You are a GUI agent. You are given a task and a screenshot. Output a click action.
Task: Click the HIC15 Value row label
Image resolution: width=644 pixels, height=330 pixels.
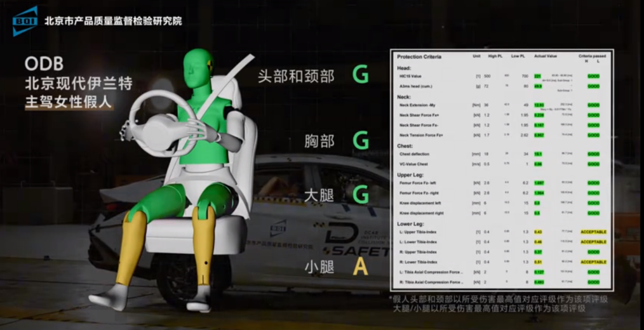coord(410,76)
